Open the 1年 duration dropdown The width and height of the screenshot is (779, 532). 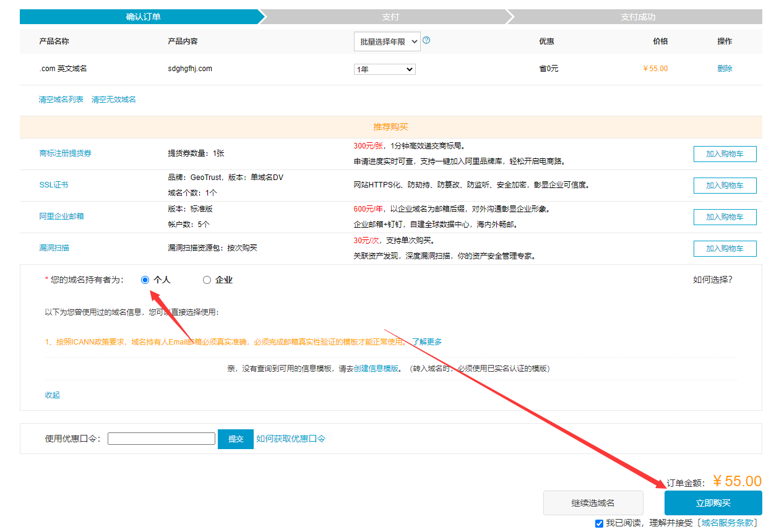click(384, 69)
